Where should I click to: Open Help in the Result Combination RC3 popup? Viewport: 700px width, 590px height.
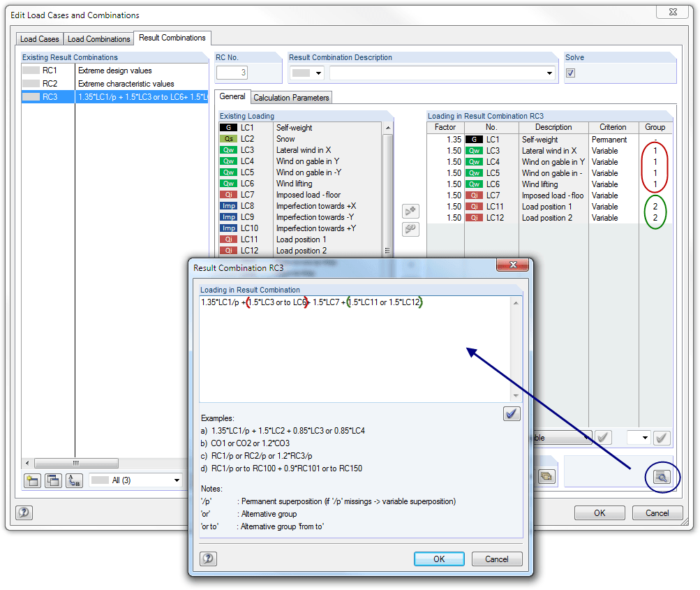[208, 559]
